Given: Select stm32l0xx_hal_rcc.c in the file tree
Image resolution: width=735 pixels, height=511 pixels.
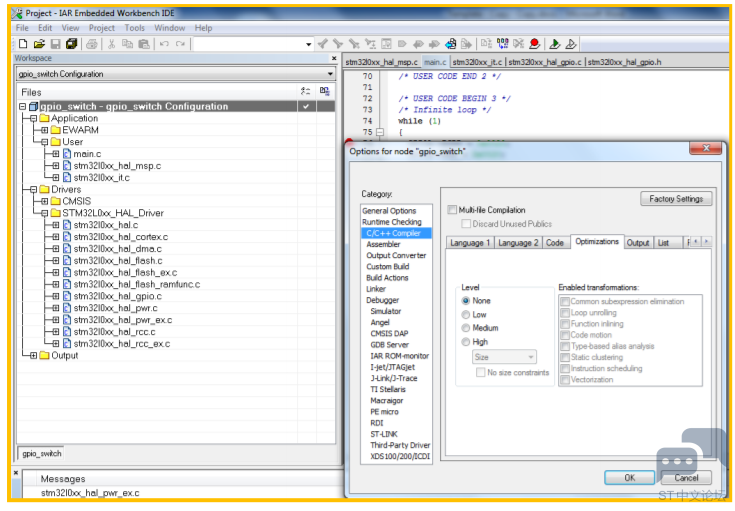Looking at the screenshot, I should [114, 332].
